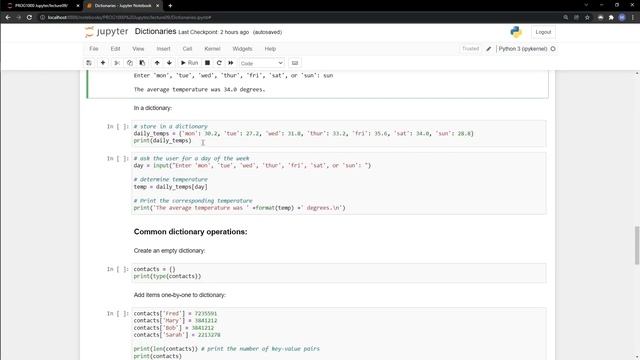
Task: Open the Kernel menu
Action: (212, 49)
